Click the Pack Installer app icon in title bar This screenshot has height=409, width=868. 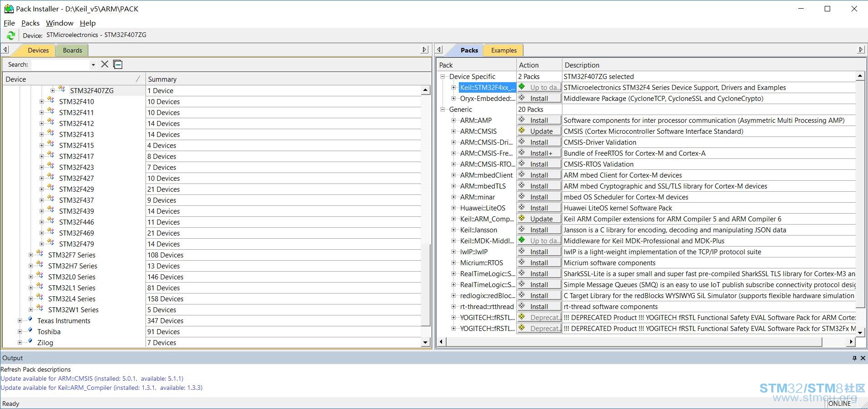point(9,9)
